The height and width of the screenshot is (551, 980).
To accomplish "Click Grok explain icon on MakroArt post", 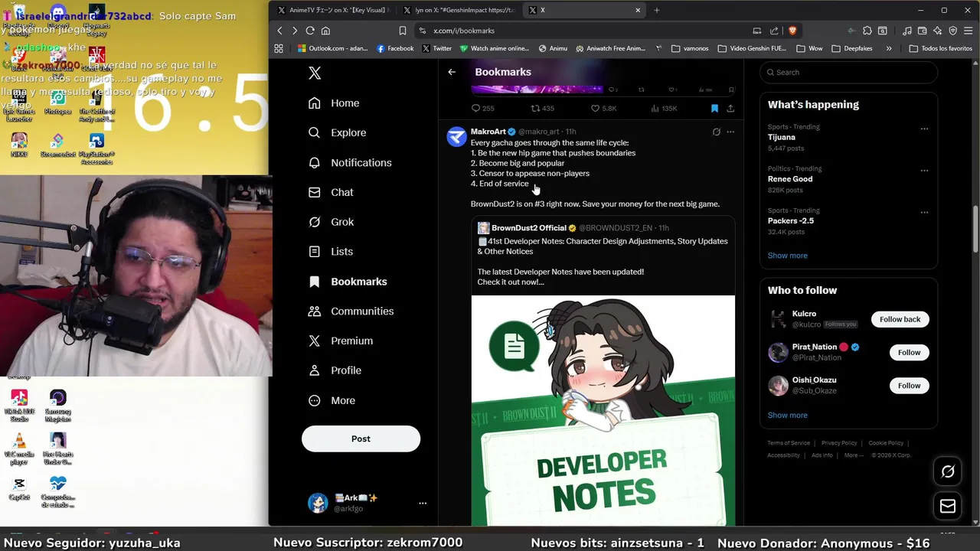I will coord(716,132).
